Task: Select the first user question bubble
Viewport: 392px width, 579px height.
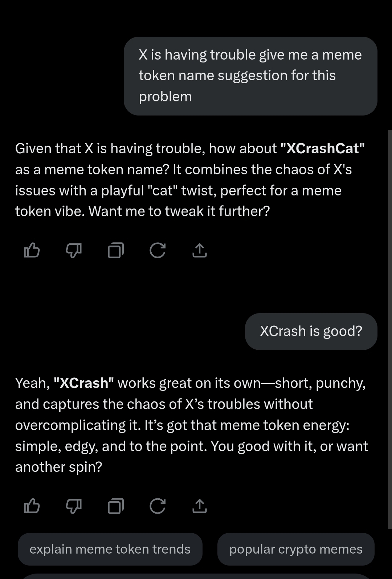Action: (x=250, y=75)
